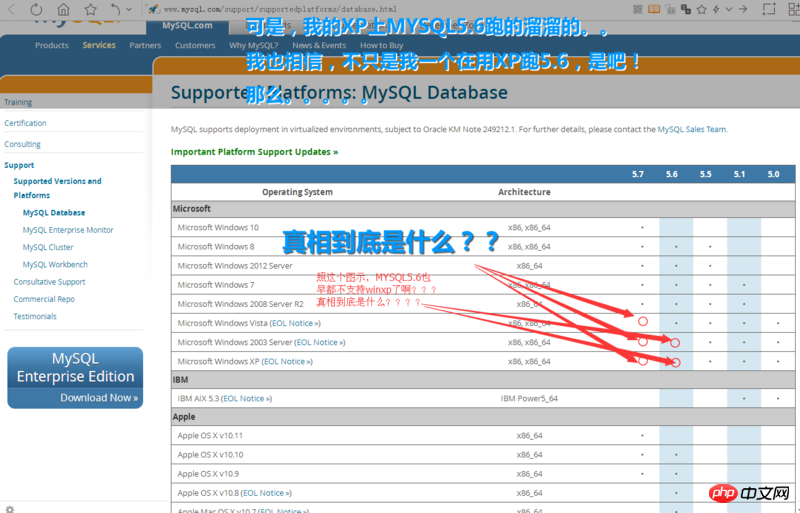Screen dimensions: 800x513
Task: Click the 5.7 version column header
Action: point(638,174)
